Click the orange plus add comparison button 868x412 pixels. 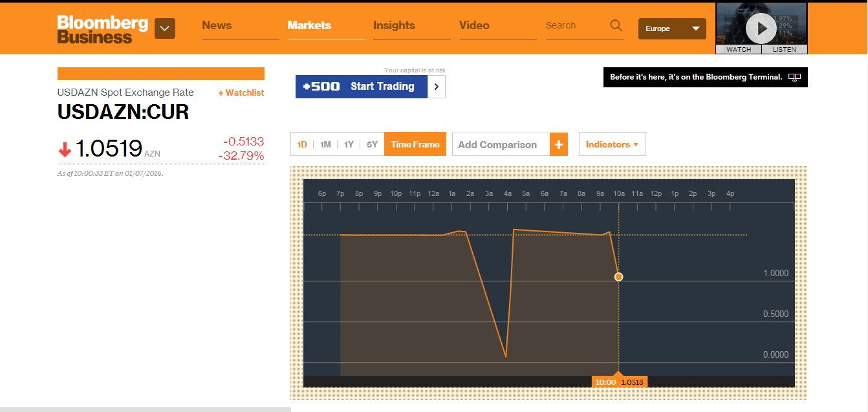(x=559, y=144)
